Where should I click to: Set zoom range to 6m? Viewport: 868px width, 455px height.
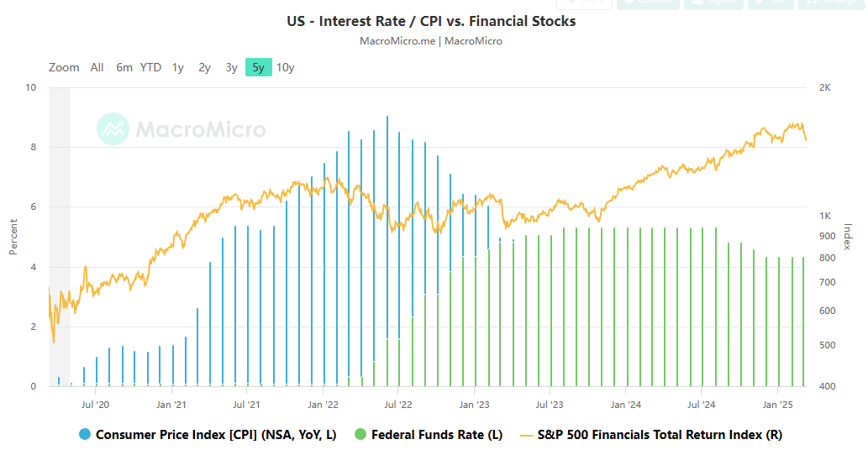(124, 68)
